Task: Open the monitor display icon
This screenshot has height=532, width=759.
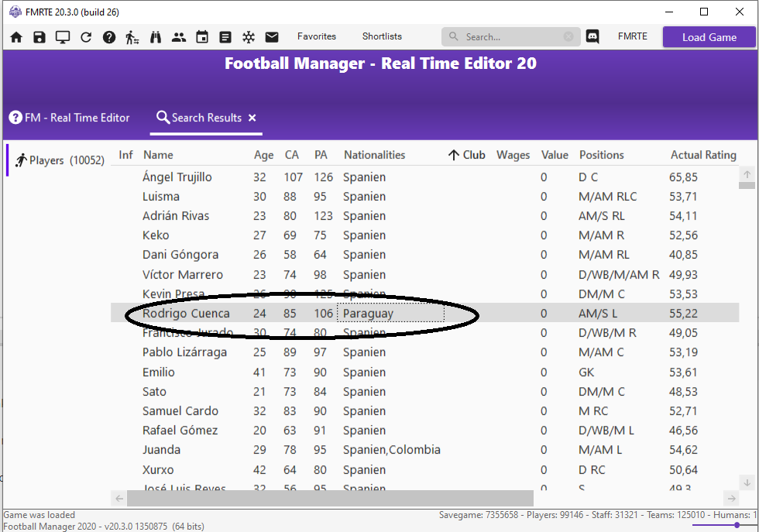Action: (x=63, y=37)
